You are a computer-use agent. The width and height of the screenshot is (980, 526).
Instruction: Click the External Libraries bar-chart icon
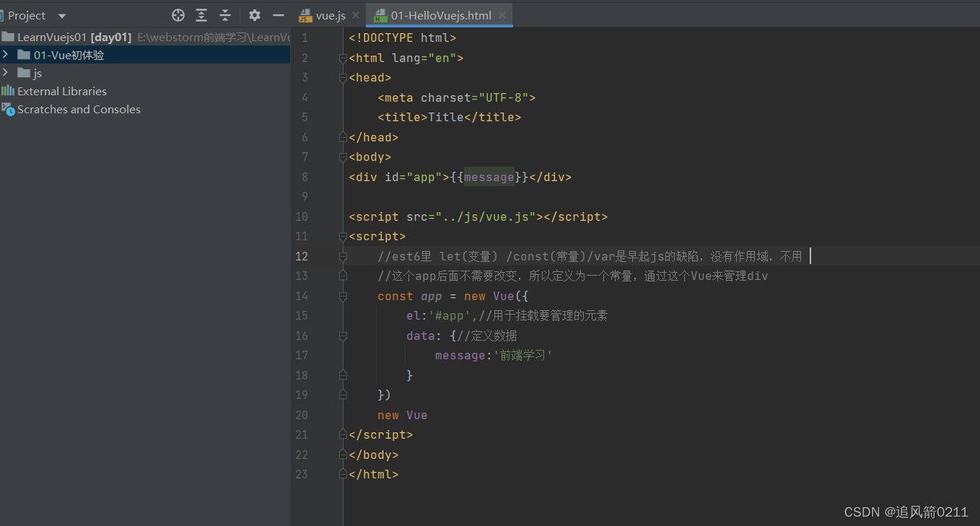8,91
